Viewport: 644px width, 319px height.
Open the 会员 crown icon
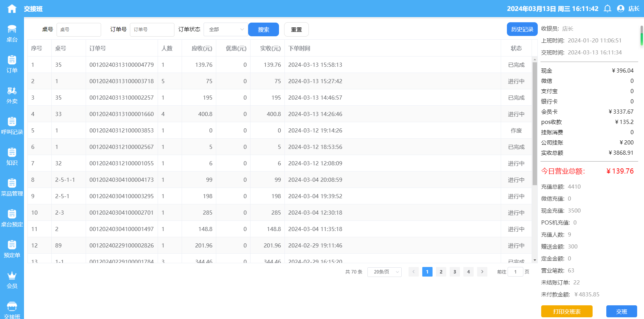[12, 276]
